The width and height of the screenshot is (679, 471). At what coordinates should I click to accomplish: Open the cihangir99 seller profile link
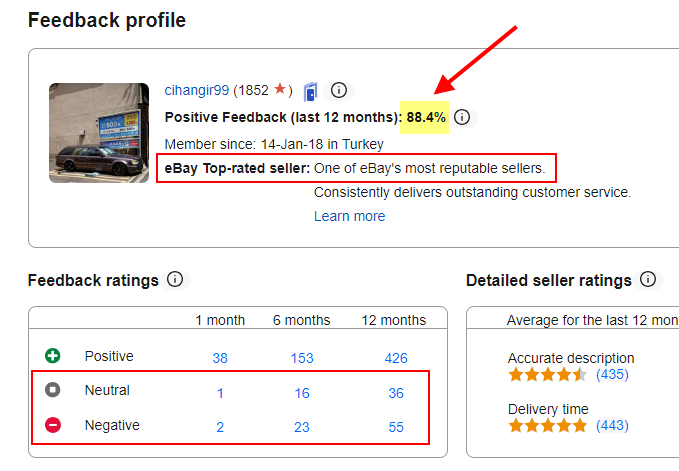(197, 90)
